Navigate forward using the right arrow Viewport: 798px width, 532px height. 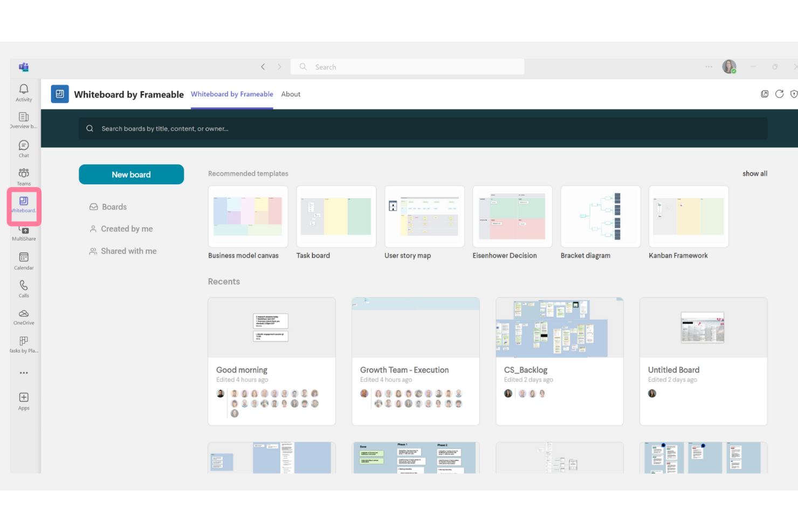point(279,67)
